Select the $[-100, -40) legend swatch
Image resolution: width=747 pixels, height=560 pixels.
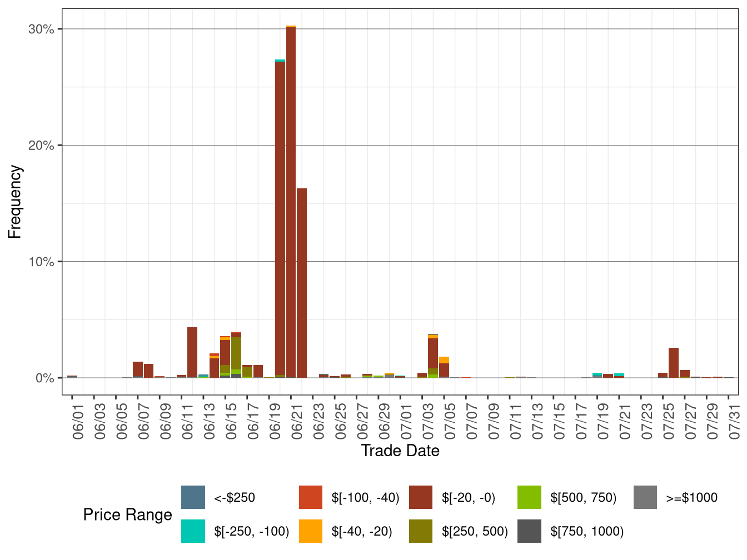point(311,497)
